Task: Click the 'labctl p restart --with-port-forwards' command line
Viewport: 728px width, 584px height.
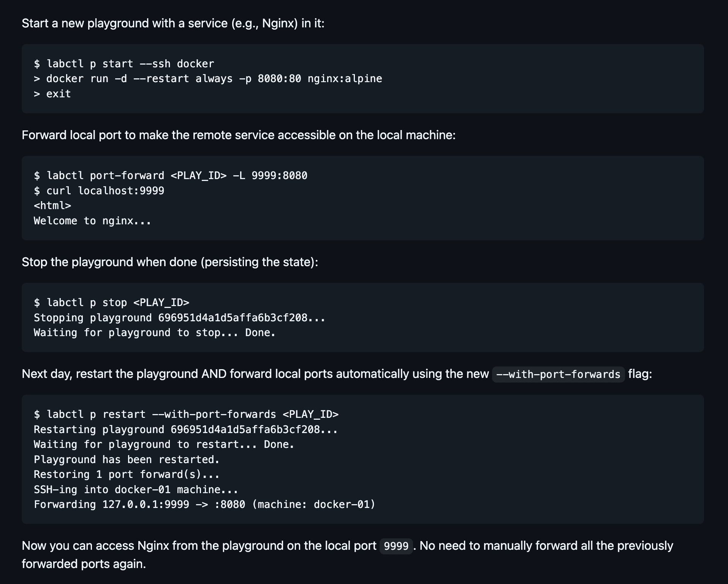Action: 186,414
